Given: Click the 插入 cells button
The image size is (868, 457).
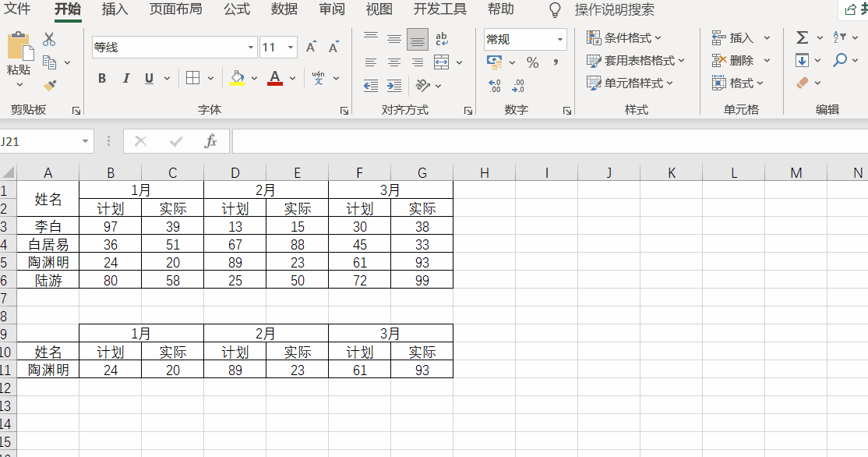Looking at the screenshot, I should tap(733, 37).
